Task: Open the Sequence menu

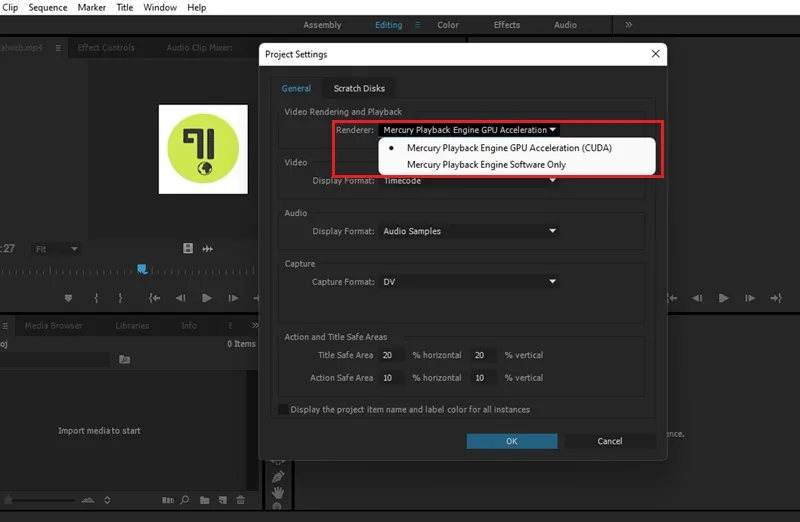Action: coord(47,8)
